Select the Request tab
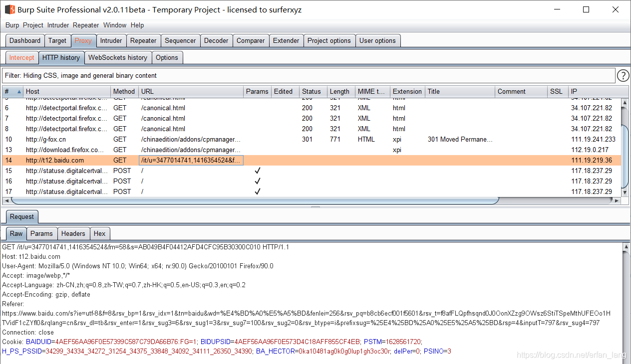The width and height of the screenshot is (631, 364). 22,217
